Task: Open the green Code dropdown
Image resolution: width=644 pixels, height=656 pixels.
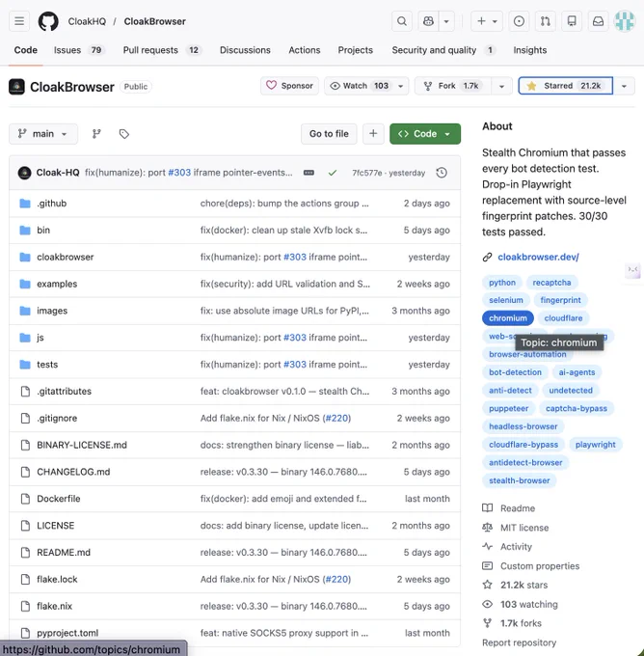Action: [x=425, y=134]
